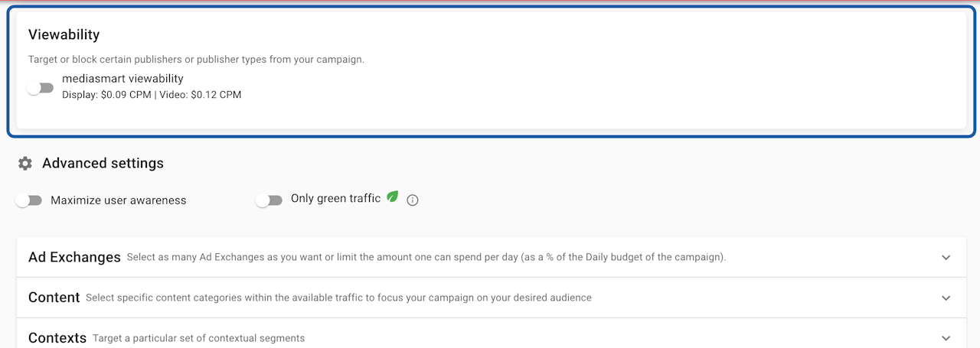
Task: Expand the Ad Exchanges chevron
Action: click(x=946, y=258)
